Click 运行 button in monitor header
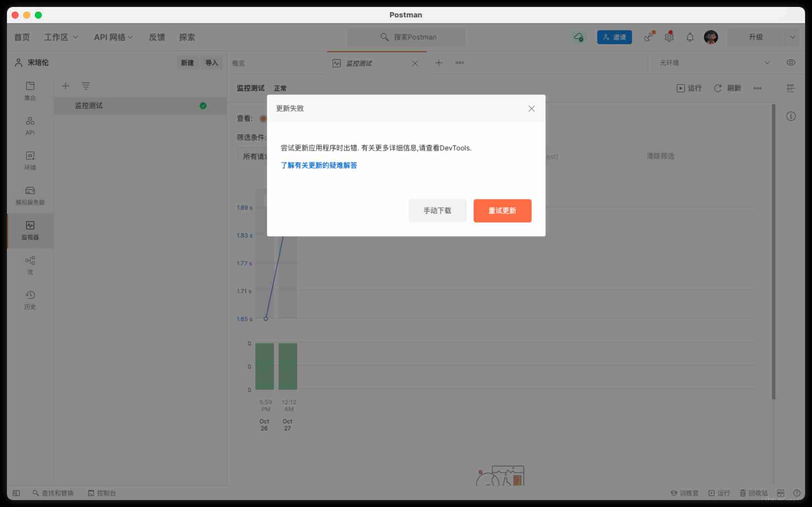Screen dimensions: 812x507 [x=689, y=88]
